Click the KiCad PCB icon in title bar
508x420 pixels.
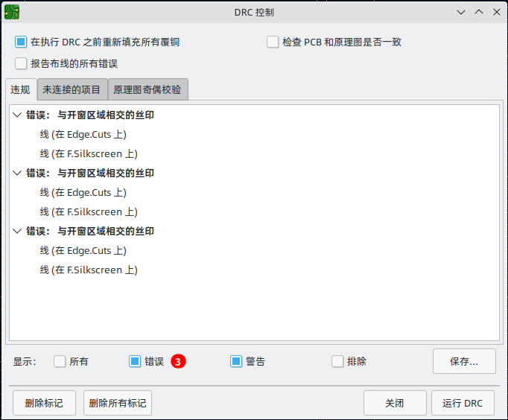pyautogui.click(x=13, y=12)
